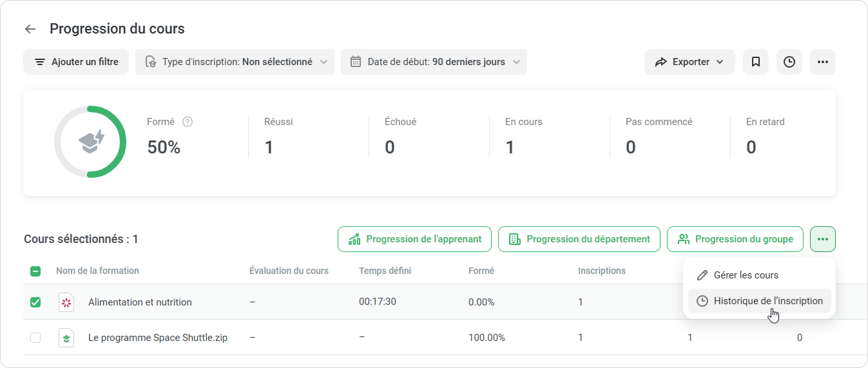The width and height of the screenshot is (868, 368).
Task: Open the top toolbar three-dots menu
Action: pos(822,62)
